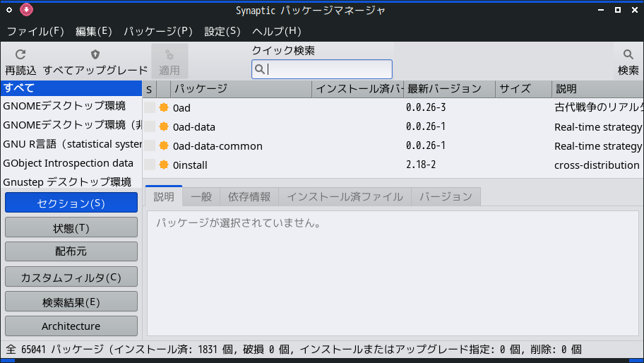Select the 0ad-data package name
The width and height of the screenshot is (644, 363).
194,127
